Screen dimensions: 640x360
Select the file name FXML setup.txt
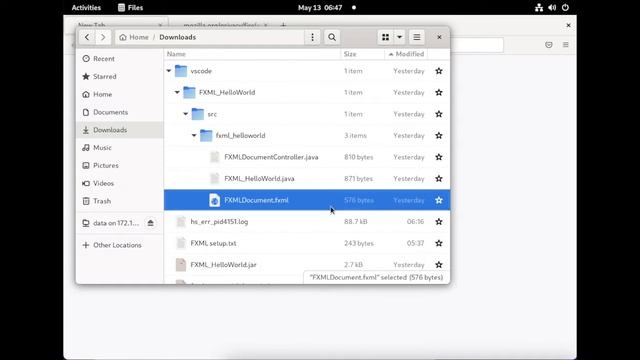(x=213, y=243)
